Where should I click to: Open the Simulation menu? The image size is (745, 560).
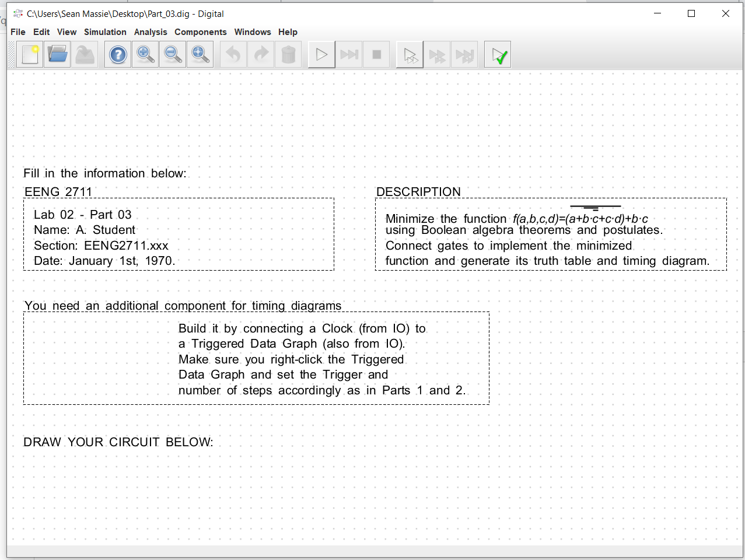(105, 32)
